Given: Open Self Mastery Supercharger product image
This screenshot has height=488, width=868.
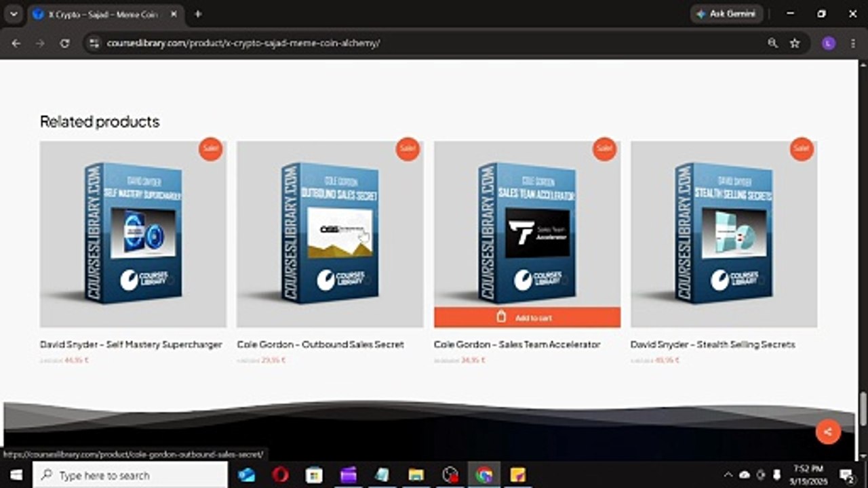Looking at the screenshot, I should [x=133, y=234].
